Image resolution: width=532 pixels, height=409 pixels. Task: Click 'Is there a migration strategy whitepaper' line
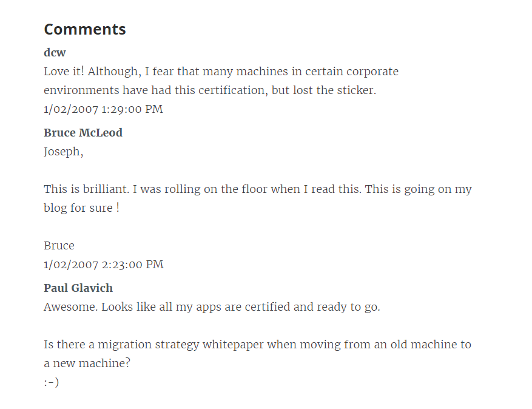pyautogui.click(x=258, y=345)
